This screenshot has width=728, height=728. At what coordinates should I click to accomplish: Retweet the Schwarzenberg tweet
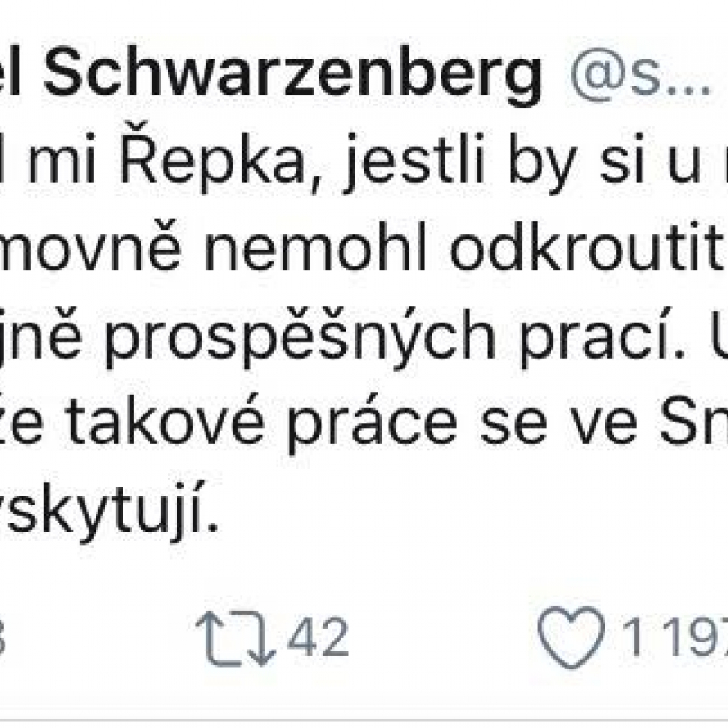(x=236, y=638)
